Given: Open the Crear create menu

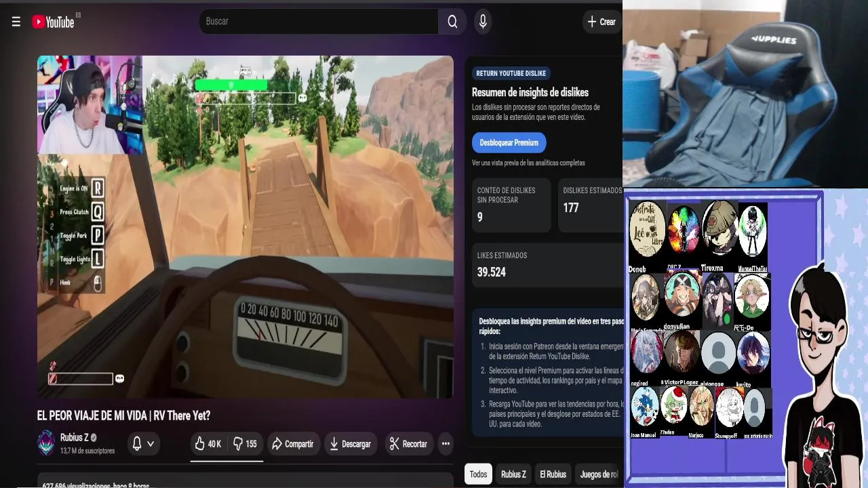Looking at the screenshot, I should click(x=601, y=22).
